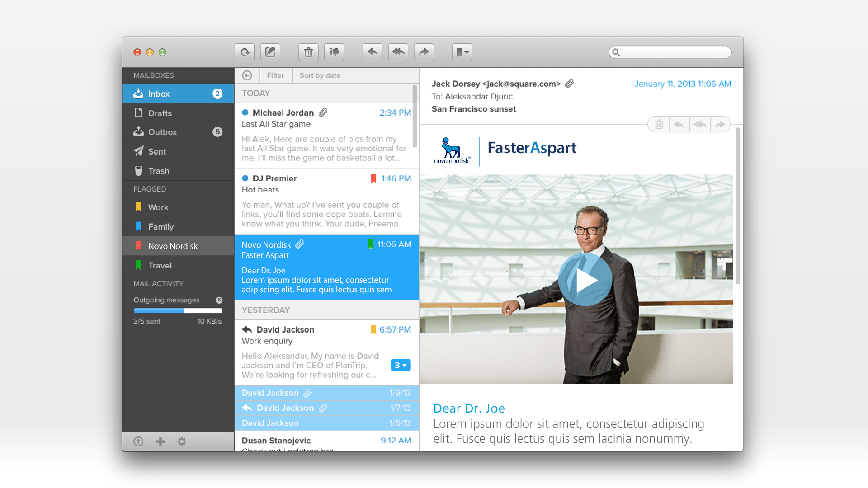Cancel outgoing messages with the X icon
Screen dimensions: 868x488
[219, 300]
